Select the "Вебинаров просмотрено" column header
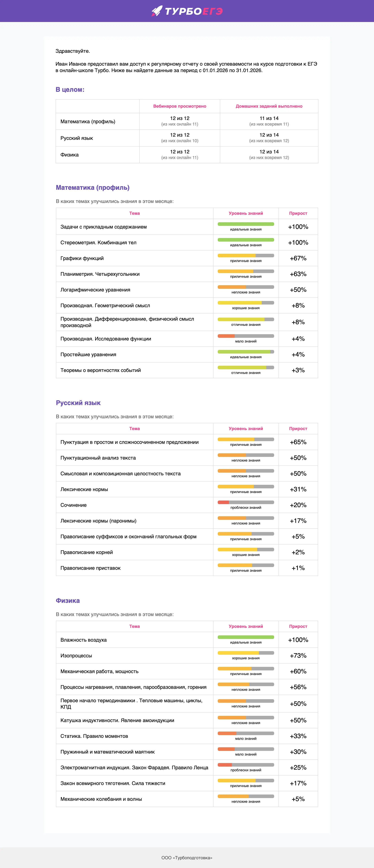This screenshot has height=868, width=374. 179,106
